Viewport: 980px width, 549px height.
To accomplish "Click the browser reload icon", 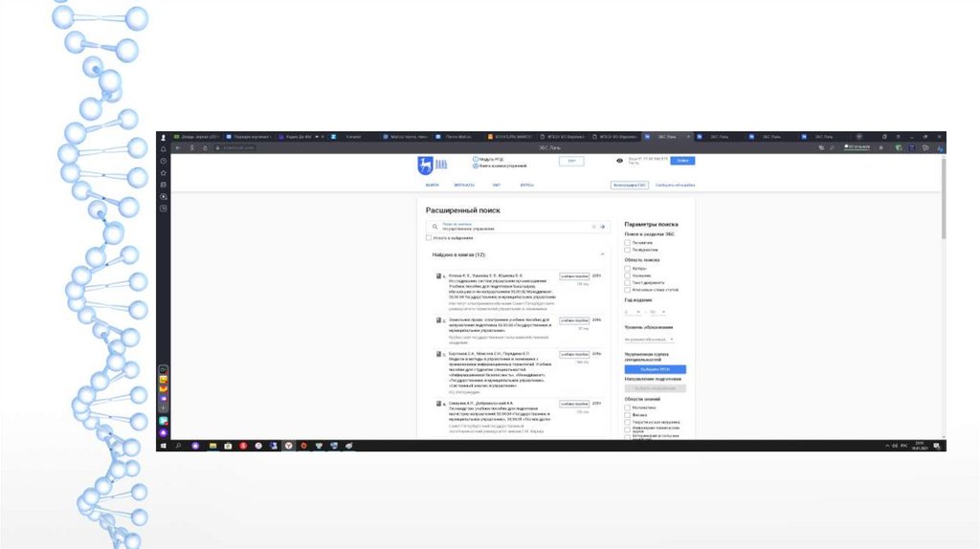I will tap(205, 148).
